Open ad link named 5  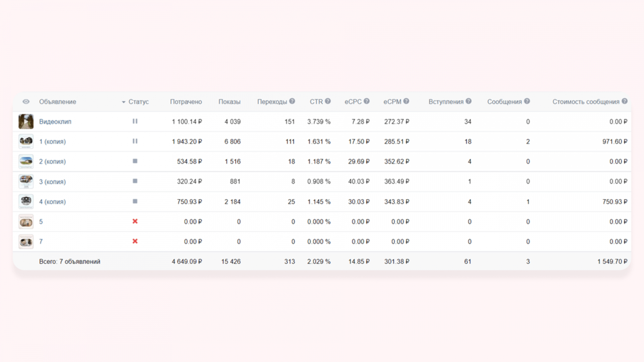41,222
